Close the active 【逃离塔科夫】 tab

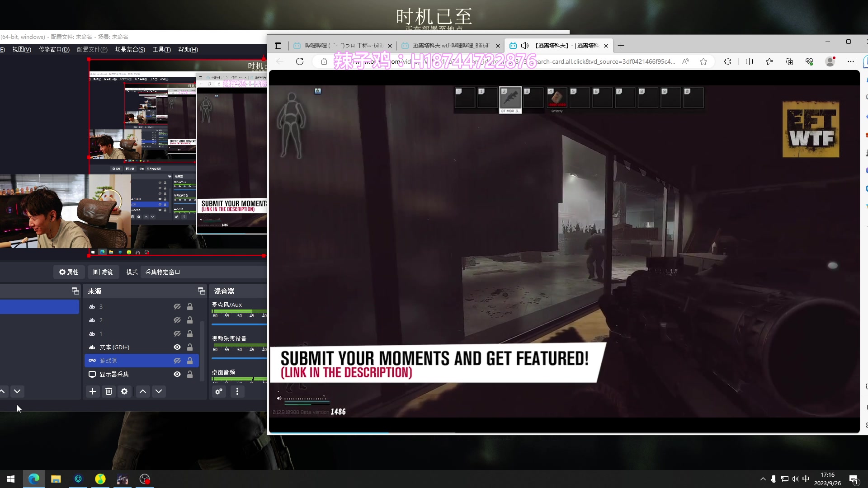pos(606,46)
